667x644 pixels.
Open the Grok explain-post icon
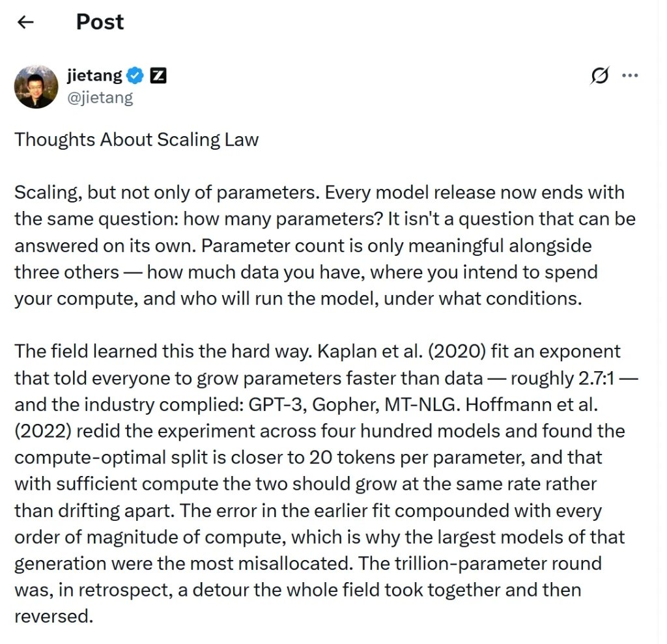599,76
